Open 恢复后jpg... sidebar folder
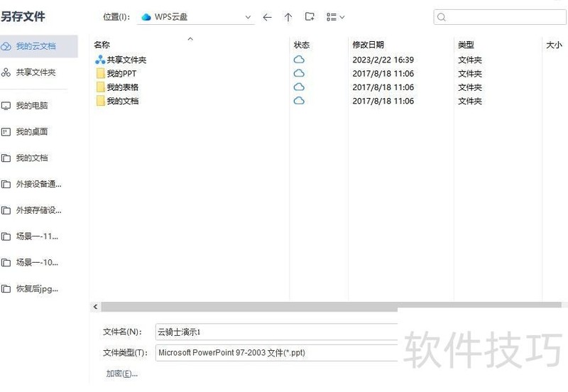568x392 pixels. coord(37,289)
